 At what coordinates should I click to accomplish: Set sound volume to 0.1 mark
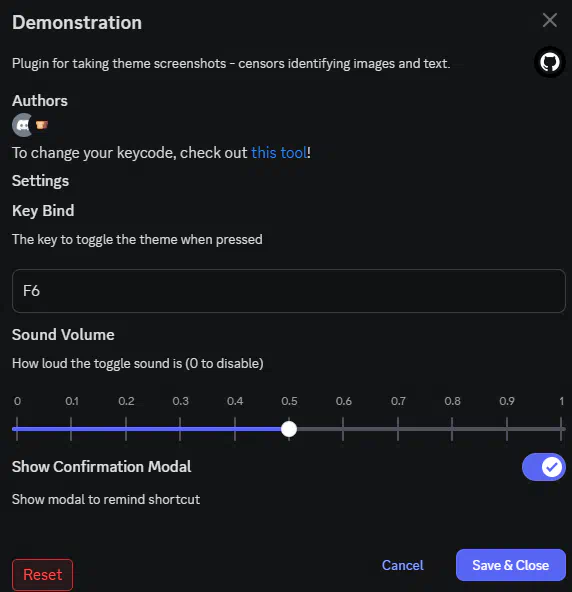point(71,429)
